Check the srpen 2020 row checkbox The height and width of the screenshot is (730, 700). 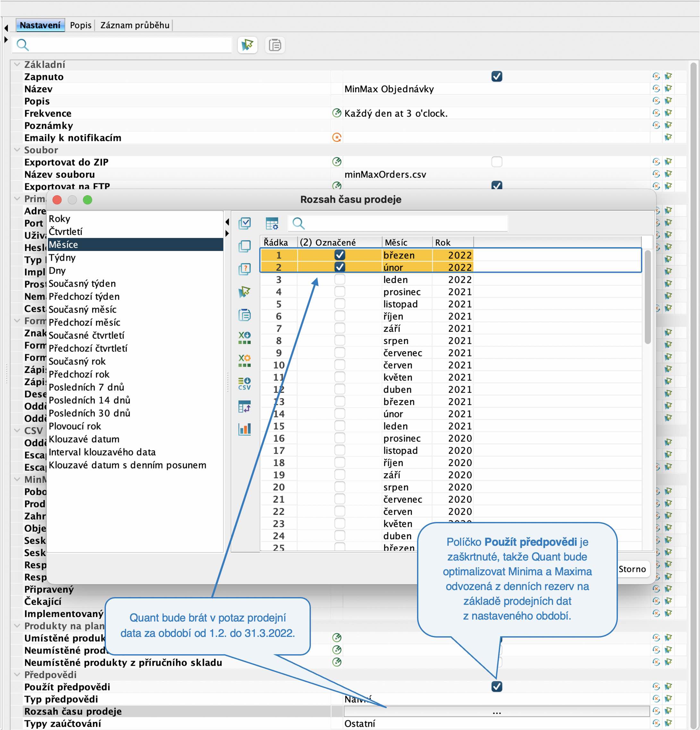pyautogui.click(x=340, y=487)
